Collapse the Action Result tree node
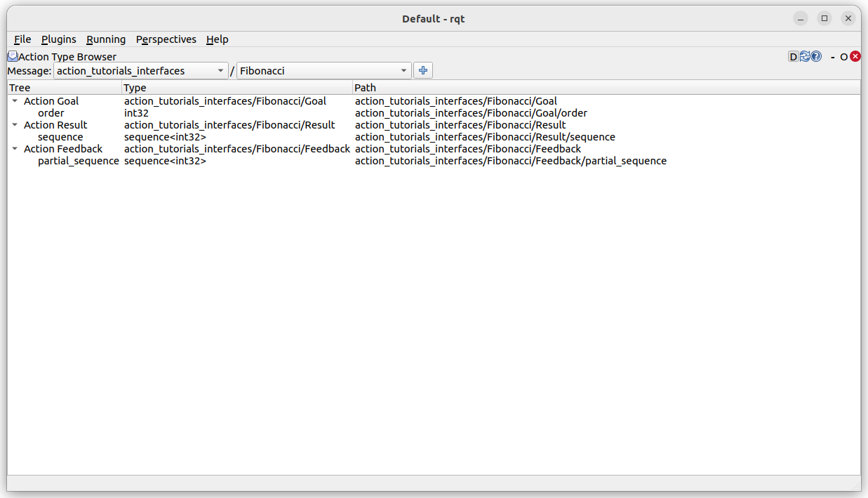The image size is (868, 498). [x=15, y=125]
